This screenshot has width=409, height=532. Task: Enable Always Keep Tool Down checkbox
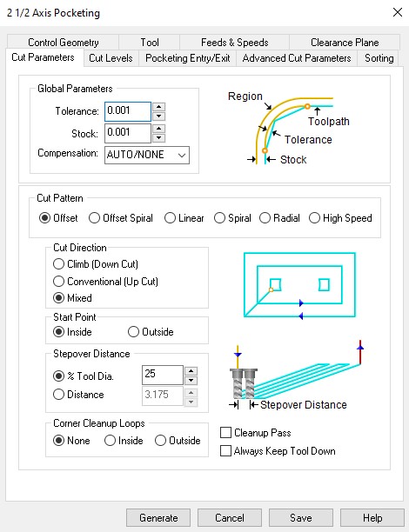tap(278, 451)
